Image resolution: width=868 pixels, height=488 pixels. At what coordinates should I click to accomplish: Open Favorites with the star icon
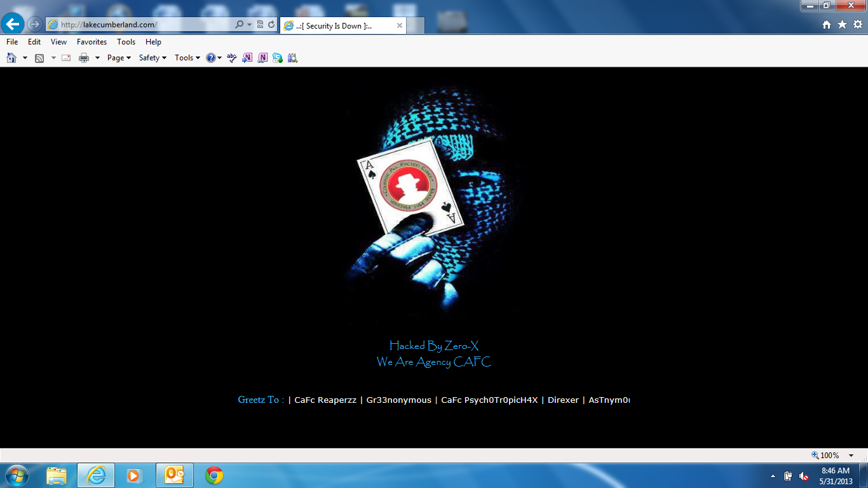coord(843,25)
